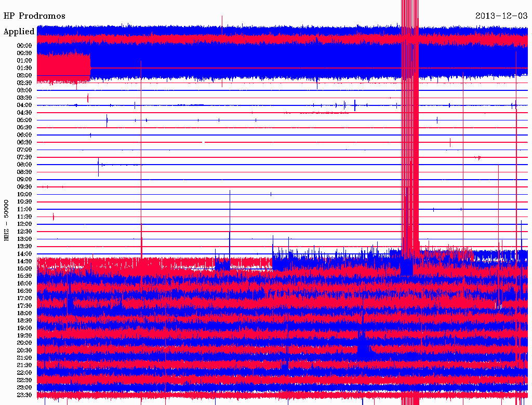
Task: Select the 13:30 time label
Action: (x=24, y=246)
